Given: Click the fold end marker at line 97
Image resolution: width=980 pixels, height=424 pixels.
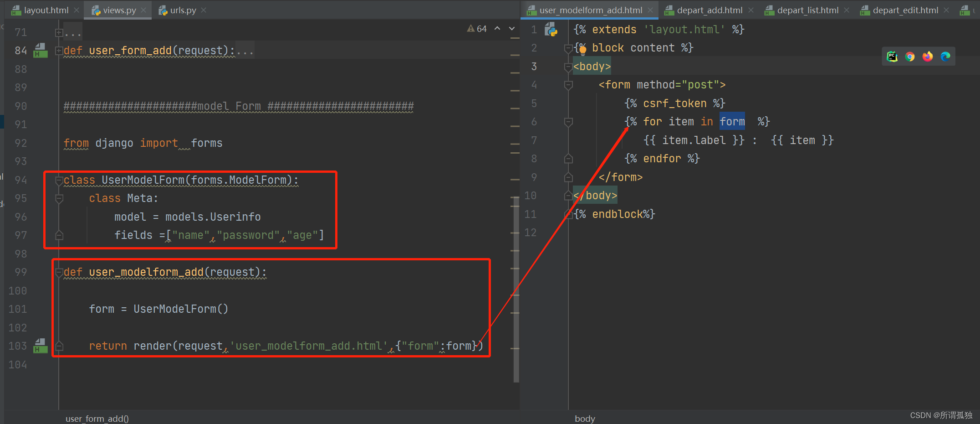Looking at the screenshot, I should point(59,235).
